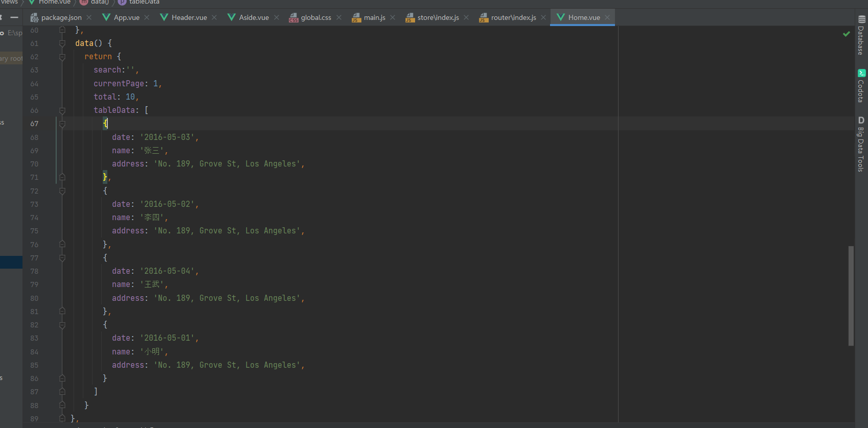Click the Vue icon on the Aside.vue tab
The image size is (868, 428).
click(x=232, y=17)
